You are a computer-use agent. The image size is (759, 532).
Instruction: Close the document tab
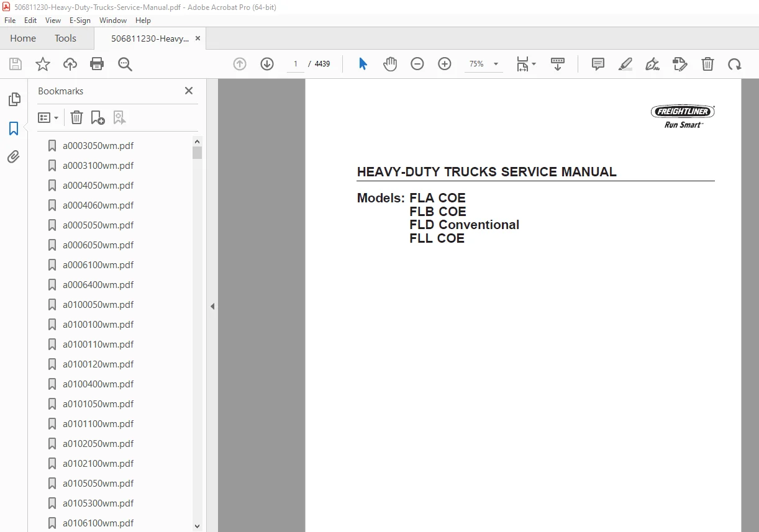tap(198, 38)
